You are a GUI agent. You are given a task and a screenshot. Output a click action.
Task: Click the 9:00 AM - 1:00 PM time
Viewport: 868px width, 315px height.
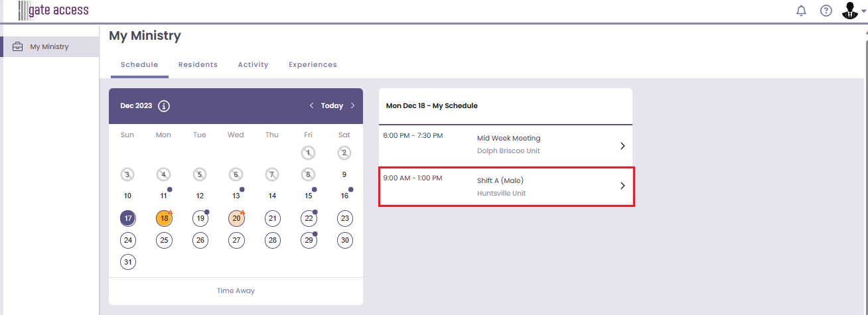tap(413, 178)
